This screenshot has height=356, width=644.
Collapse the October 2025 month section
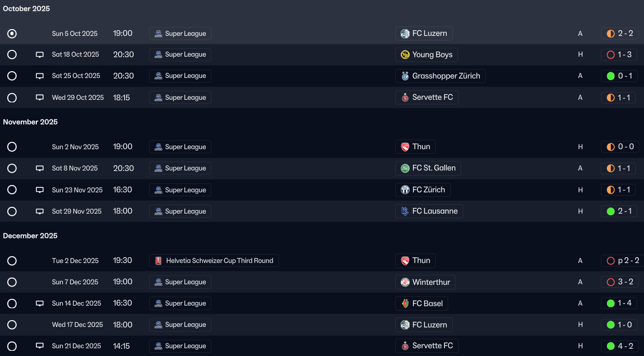click(26, 9)
